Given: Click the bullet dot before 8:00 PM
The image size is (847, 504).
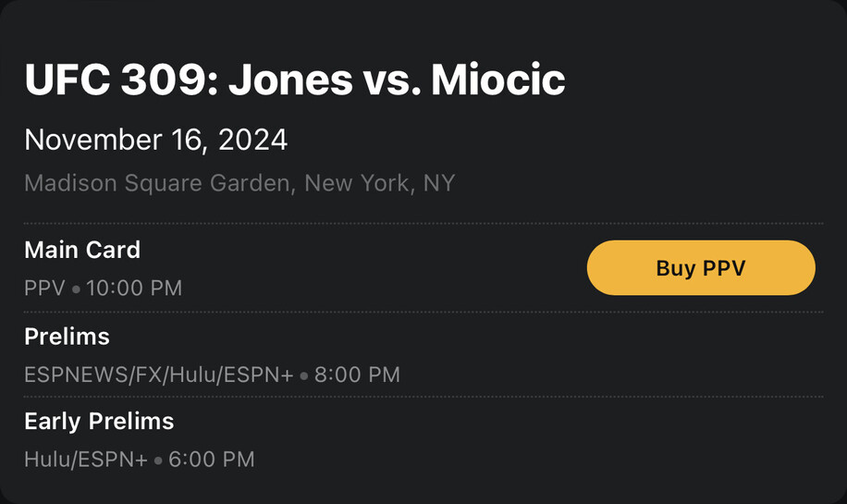Looking at the screenshot, I should coord(304,376).
